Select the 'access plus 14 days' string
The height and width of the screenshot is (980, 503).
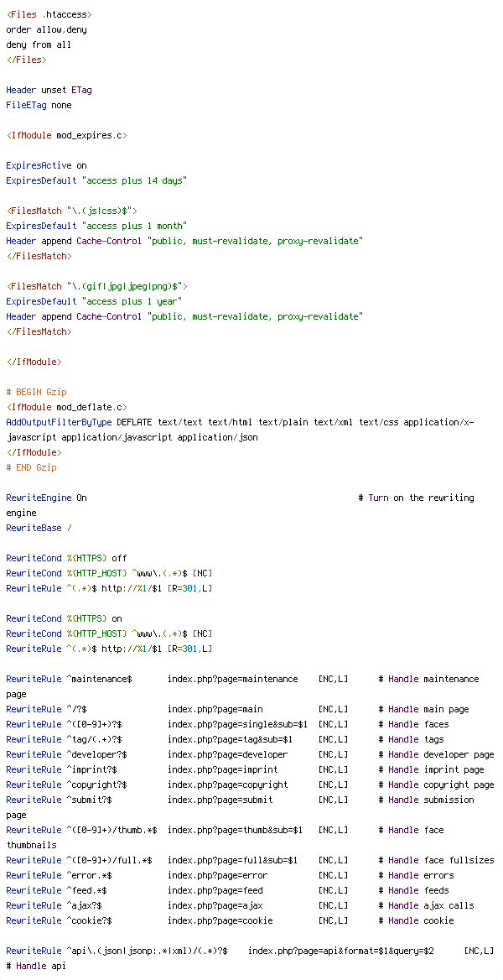tap(134, 180)
